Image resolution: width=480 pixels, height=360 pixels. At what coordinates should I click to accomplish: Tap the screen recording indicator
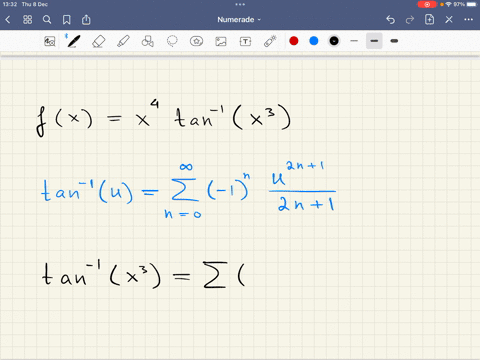tap(427, 4)
